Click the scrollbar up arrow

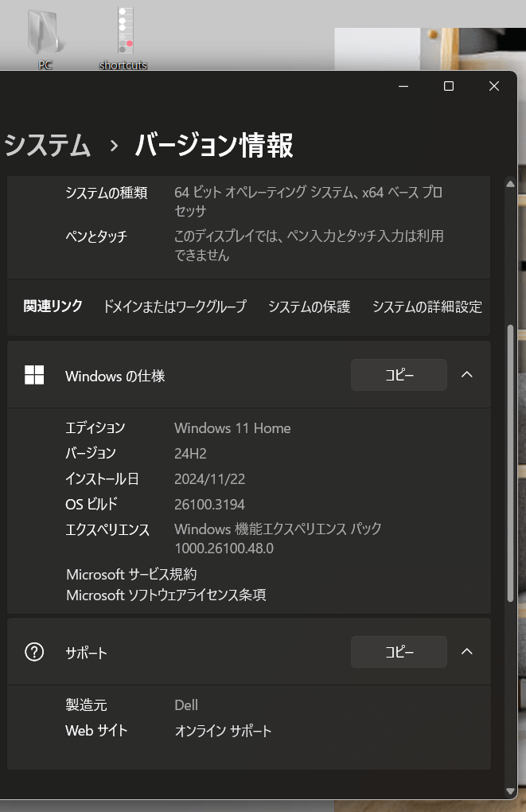510,184
